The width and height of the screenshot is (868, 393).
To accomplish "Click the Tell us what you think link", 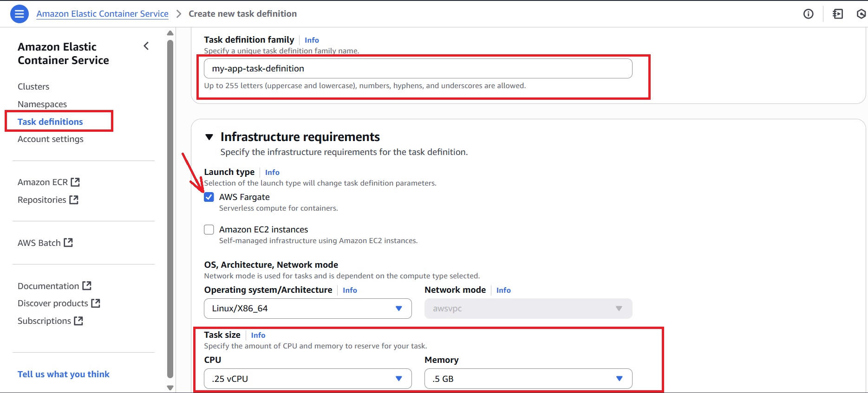I will pyautogui.click(x=64, y=374).
